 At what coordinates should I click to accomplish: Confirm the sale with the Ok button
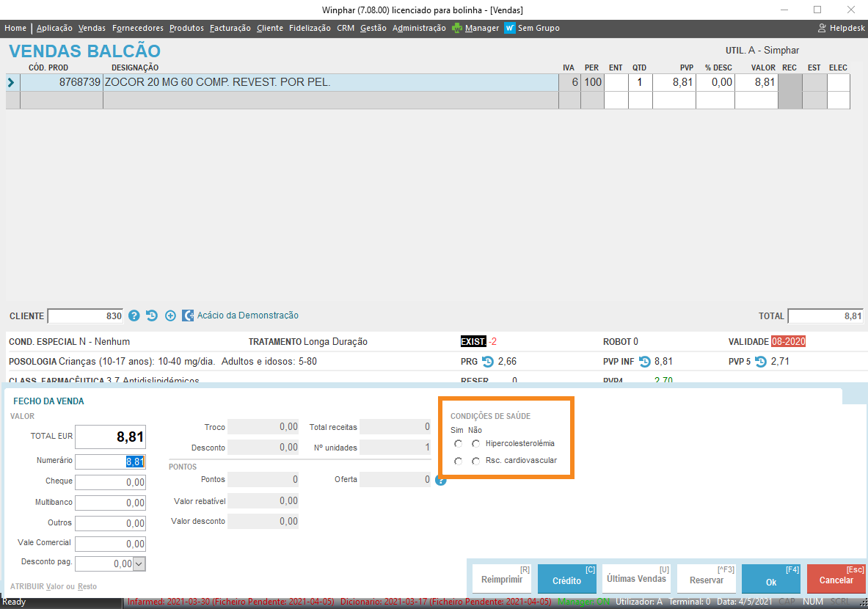(x=771, y=579)
